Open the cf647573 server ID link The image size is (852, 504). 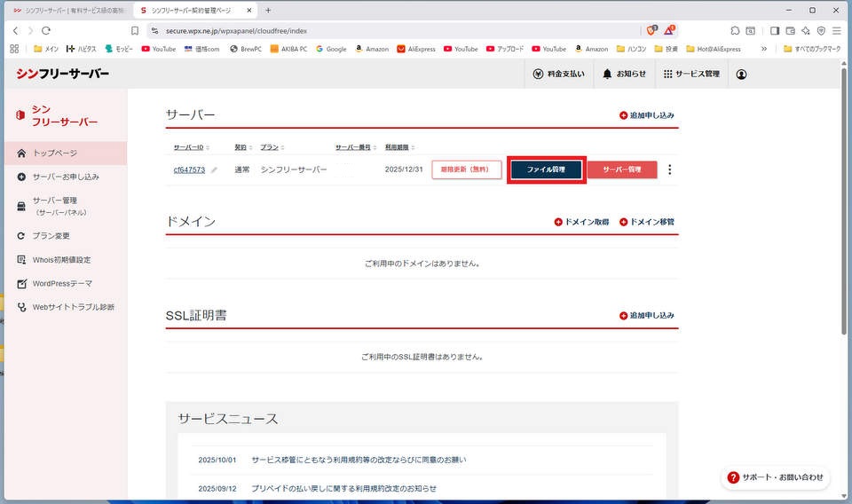[x=189, y=169]
